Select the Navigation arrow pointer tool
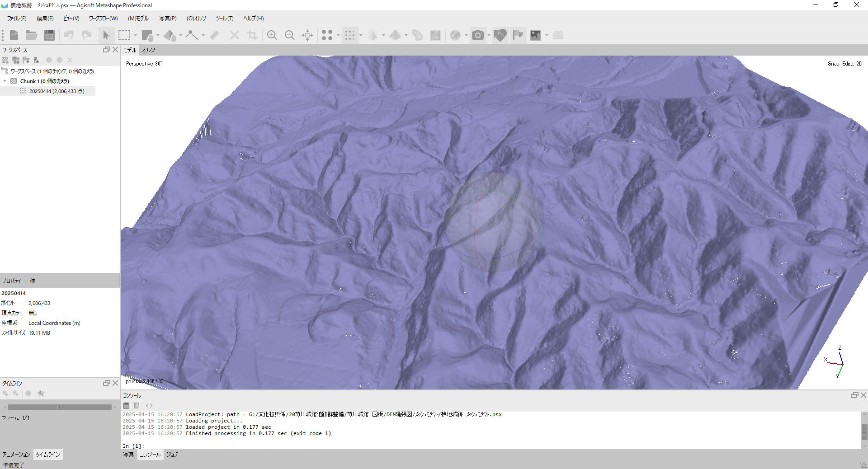The width and height of the screenshot is (868, 469). tap(106, 35)
